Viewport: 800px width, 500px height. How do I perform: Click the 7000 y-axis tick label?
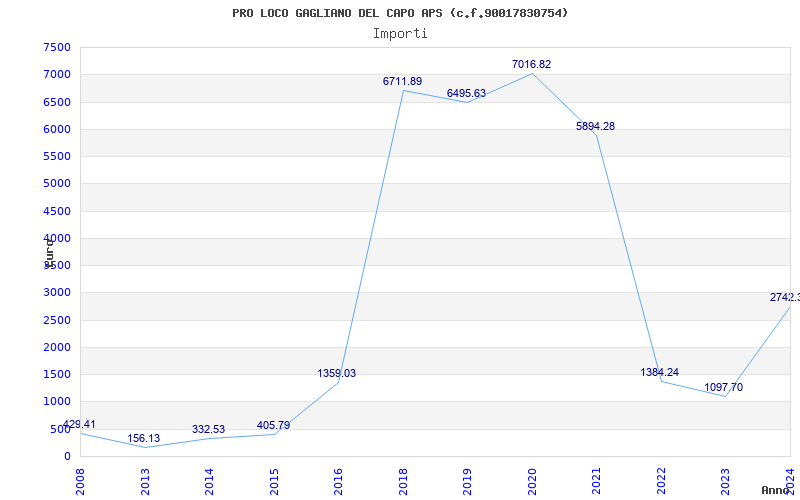coord(57,74)
